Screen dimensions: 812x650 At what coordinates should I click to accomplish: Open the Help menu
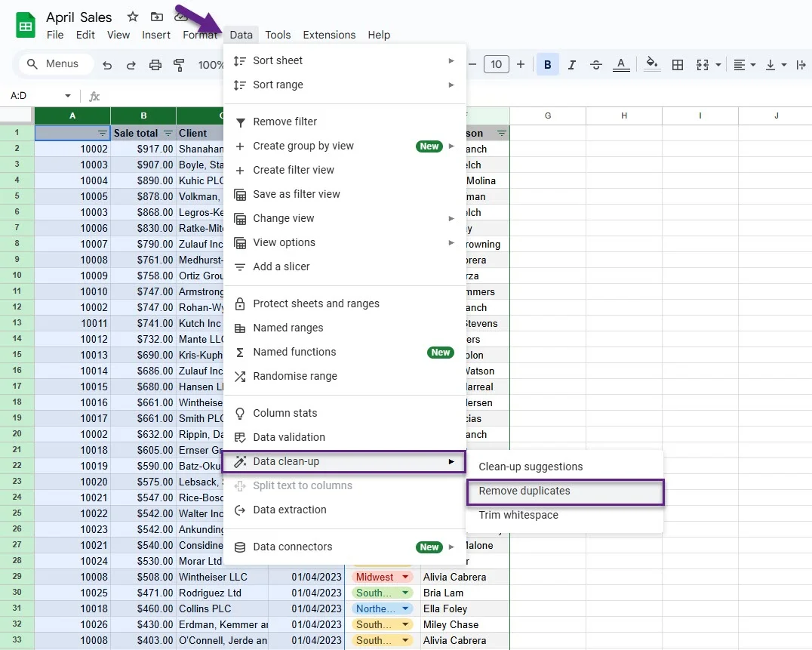tap(379, 35)
